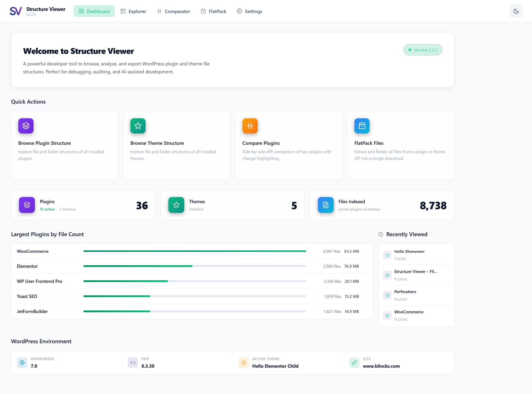Toggle dark mode with moon icon
Viewport: 532px width, 394px height.
(x=516, y=11)
